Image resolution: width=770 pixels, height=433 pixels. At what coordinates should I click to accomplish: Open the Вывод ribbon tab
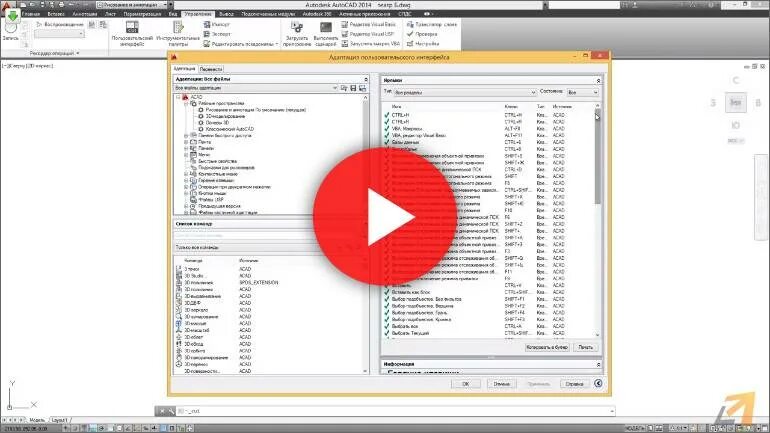[226, 14]
